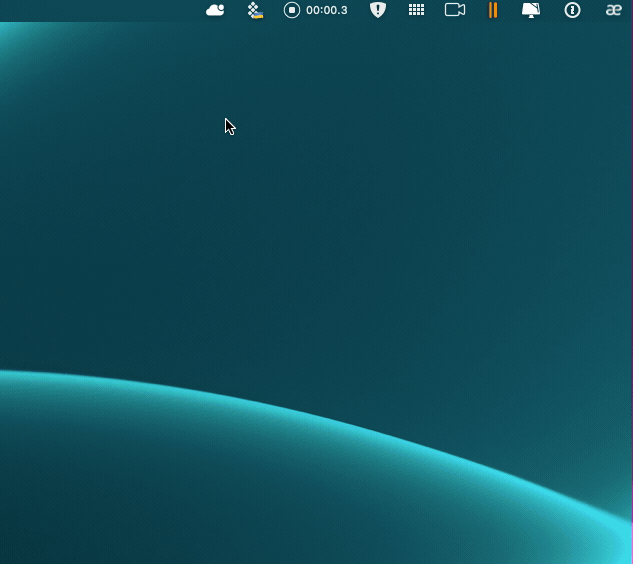Click the æ menu bar icon
This screenshot has width=633, height=564.
point(614,10)
